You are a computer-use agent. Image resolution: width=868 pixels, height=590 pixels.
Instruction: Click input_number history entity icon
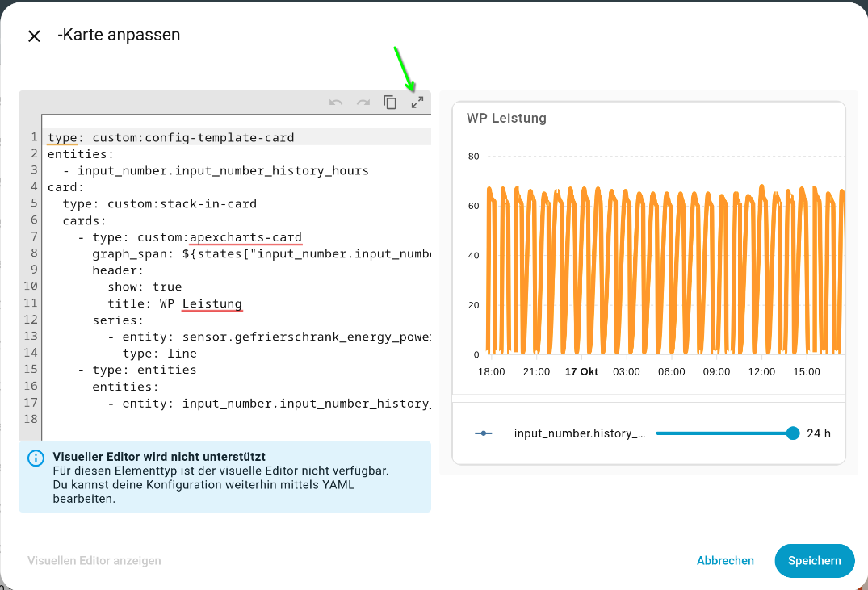point(484,433)
